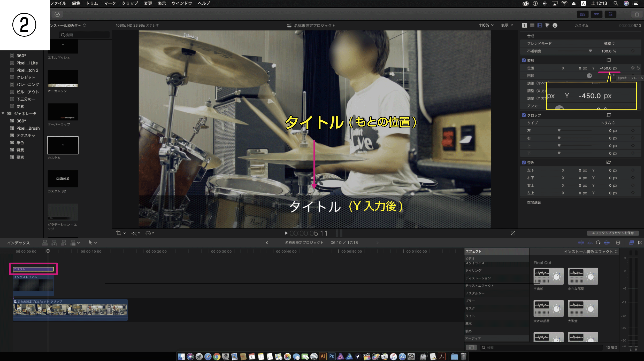Open the info inspector tab
Screen dimensions: 644x361
(555, 25)
